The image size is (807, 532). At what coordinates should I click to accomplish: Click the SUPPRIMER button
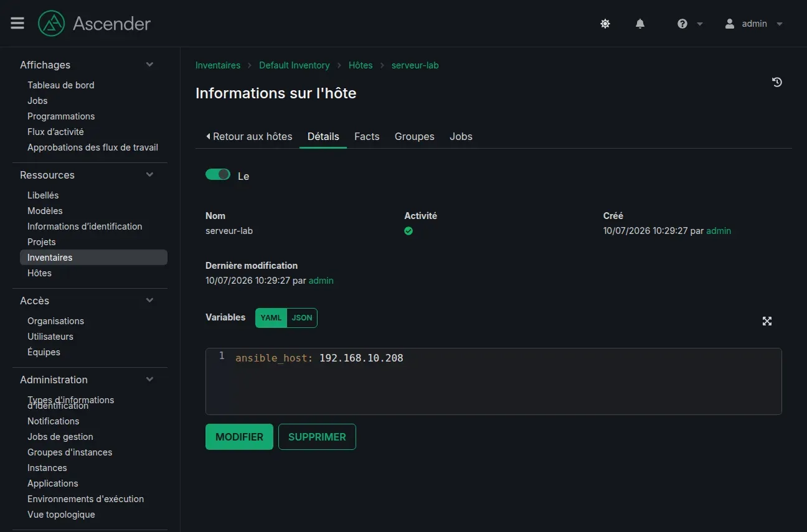[317, 437]
